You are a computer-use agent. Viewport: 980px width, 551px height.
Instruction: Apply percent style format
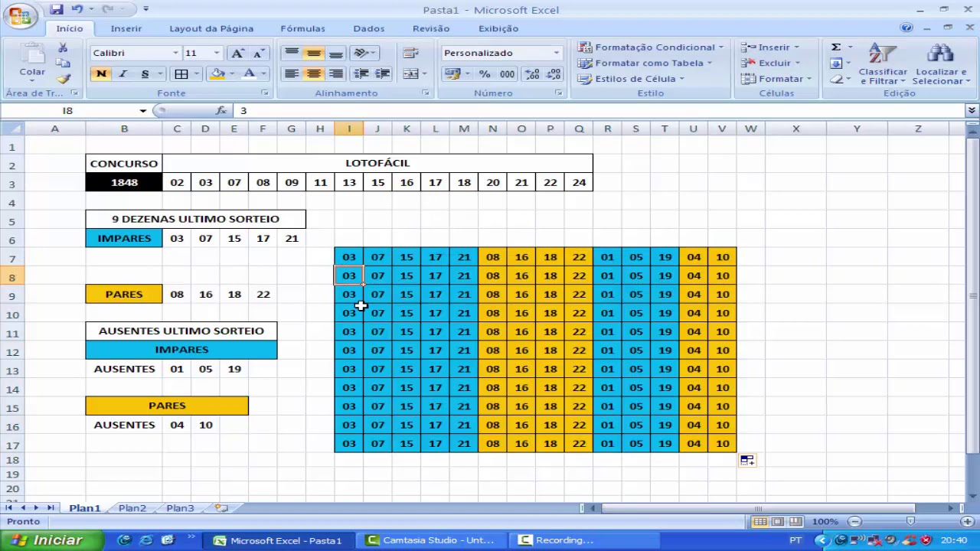tap(485, 74)
